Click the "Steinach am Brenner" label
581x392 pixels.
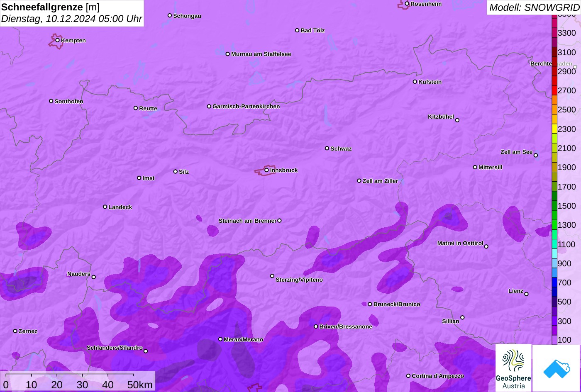[x=247, y=221]
